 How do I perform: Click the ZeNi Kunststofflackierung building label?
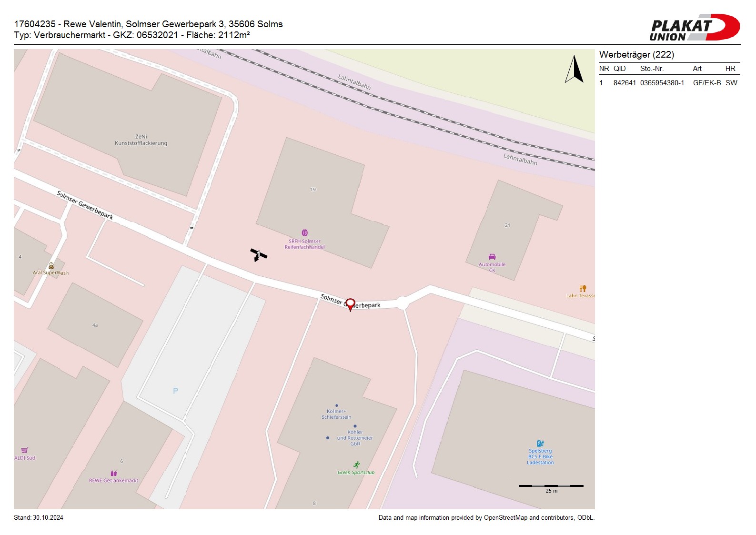coord(141,140)
